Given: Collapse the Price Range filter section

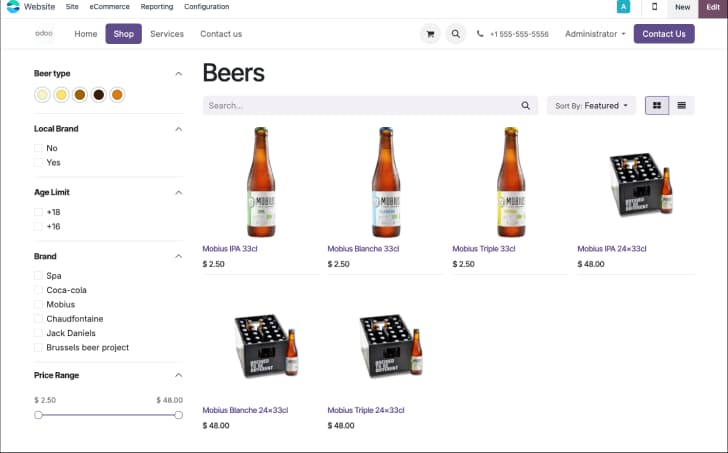Looking at the screenshot, I should pyautogui.click(x=178, y=375).
